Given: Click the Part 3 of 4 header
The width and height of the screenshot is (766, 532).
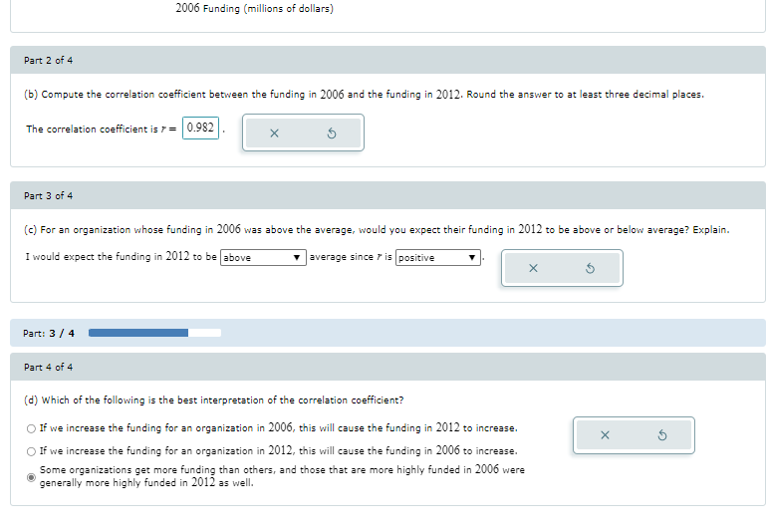Looking at the screenshot, I should pos(387,195).
